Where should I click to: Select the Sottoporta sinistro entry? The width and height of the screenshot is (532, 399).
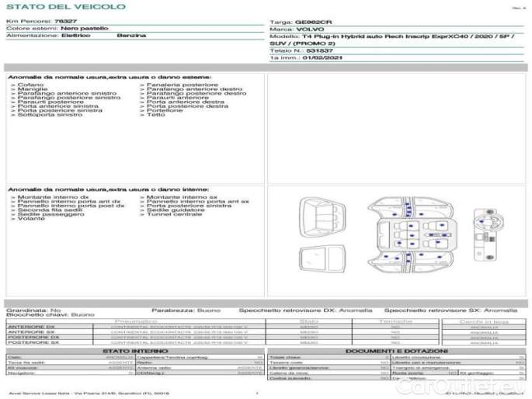pos(50,115)
